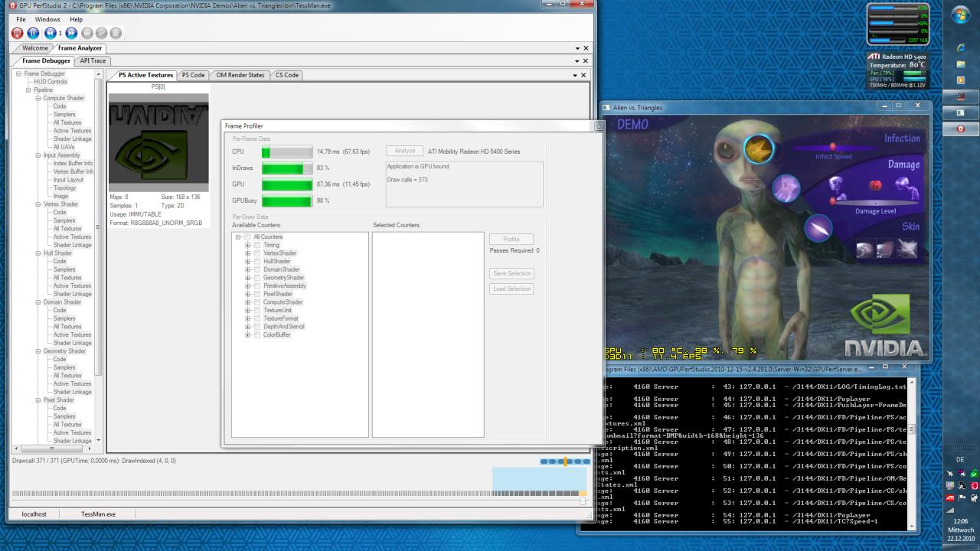The image size is (980, 551).
Task: Open the OM Render States tab
Action: tap(240, 75)
